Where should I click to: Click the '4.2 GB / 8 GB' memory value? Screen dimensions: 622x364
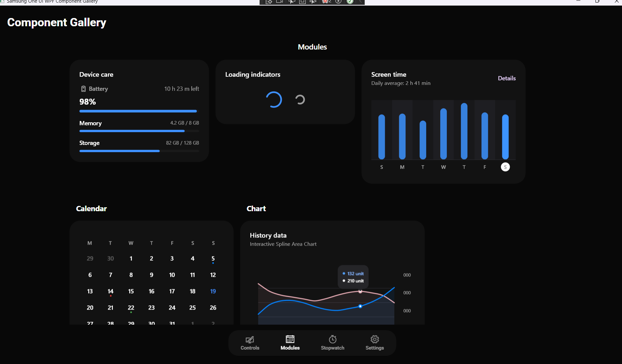point(184,123)
